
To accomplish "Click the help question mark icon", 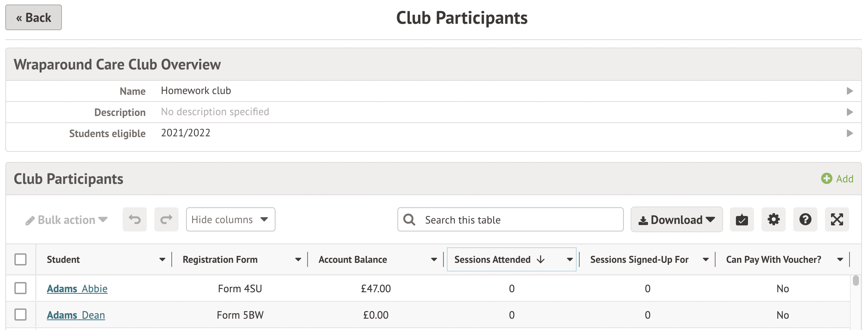I will pos(805,219).
